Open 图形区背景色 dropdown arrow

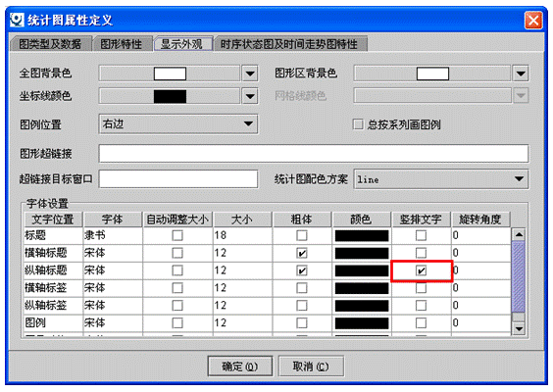[521, 73]
